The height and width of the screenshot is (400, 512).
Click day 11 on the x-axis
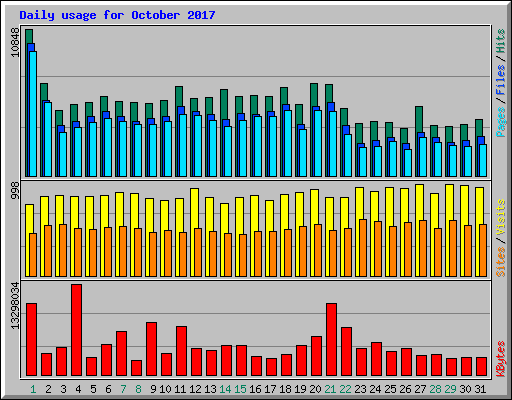(180, 389)
